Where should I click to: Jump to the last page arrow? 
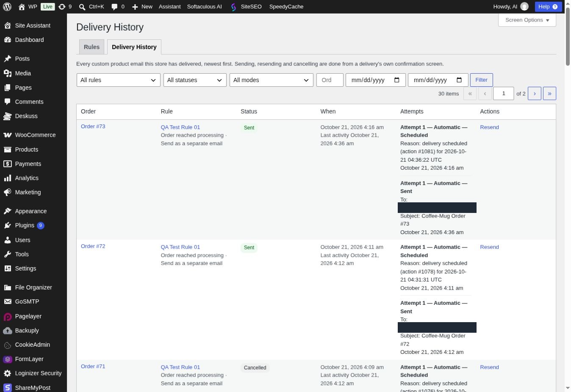[549, 94]
